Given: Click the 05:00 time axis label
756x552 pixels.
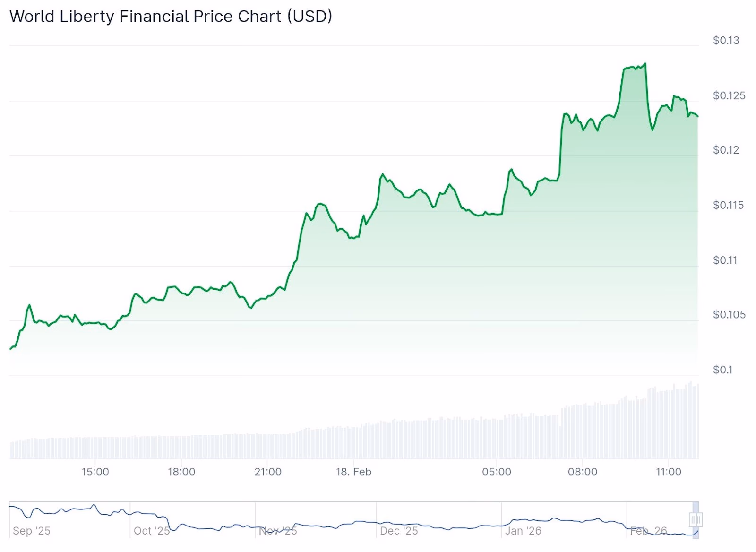Looking at the screenshot, I should [x=497, y=472].
